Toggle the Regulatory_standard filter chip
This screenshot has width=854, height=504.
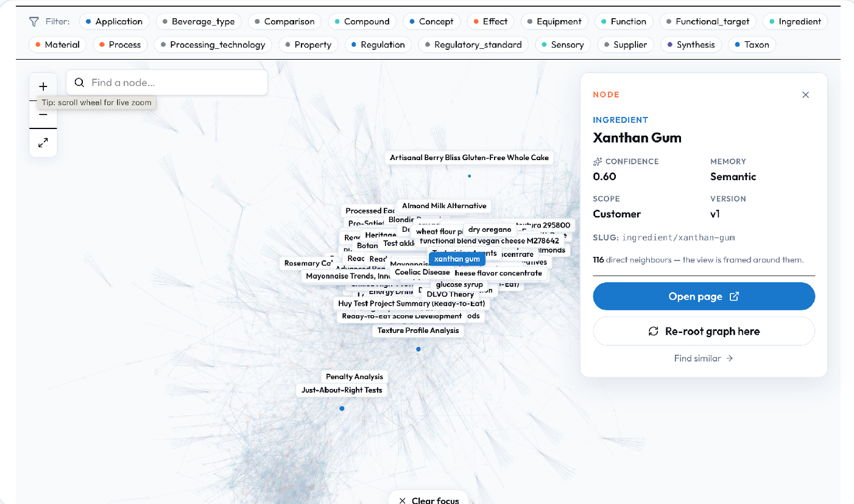point(473,44)
